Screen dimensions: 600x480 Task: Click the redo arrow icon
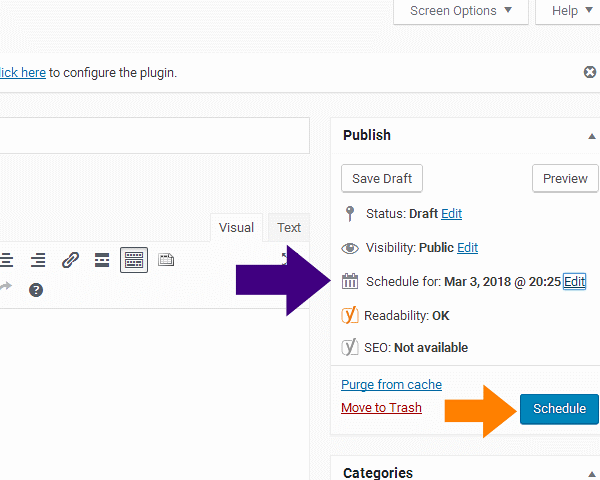(4, 289)
